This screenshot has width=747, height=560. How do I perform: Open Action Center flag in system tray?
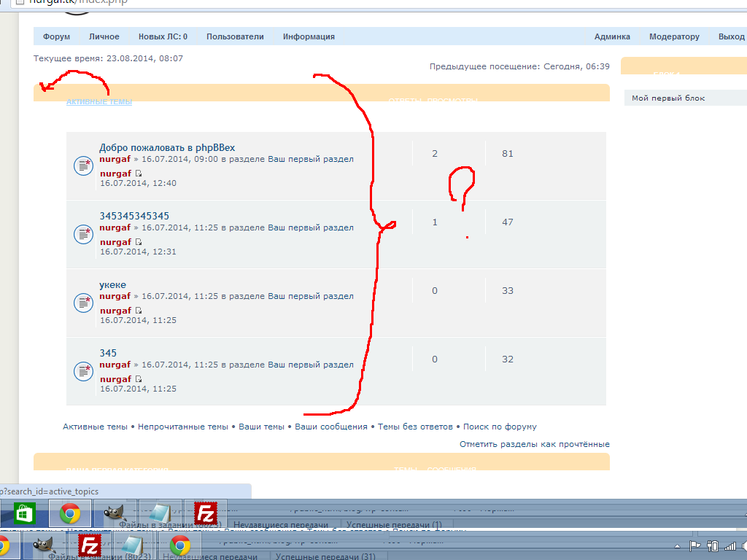click(x=695, y=545)
